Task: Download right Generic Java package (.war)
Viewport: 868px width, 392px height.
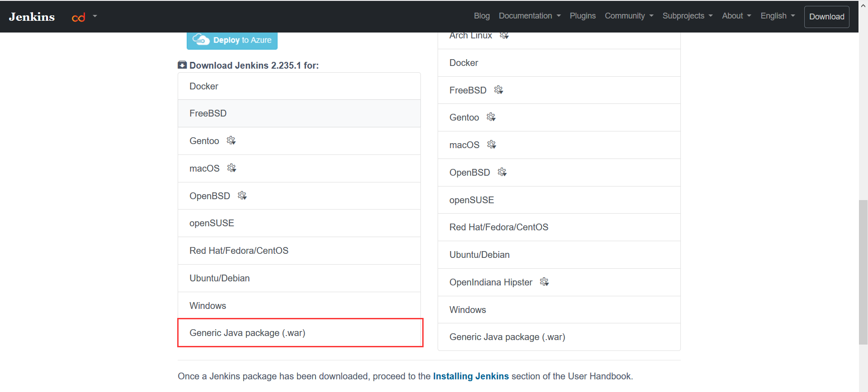Action: pos(559,337)
